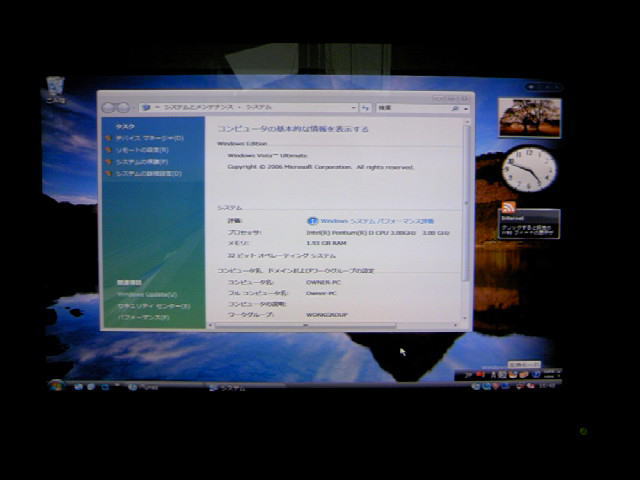This screenshot has width=640, height=480.
Task: Click the scroll-up arrow of vertical scrollbar
Action: click(x=467, y=122)
